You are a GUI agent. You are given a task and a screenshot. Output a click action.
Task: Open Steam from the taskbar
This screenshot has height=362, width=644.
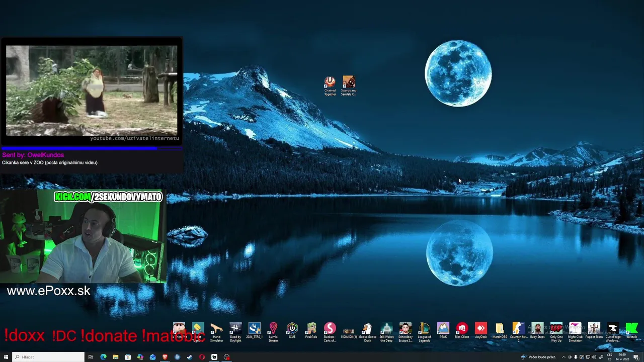coord(189,357)
